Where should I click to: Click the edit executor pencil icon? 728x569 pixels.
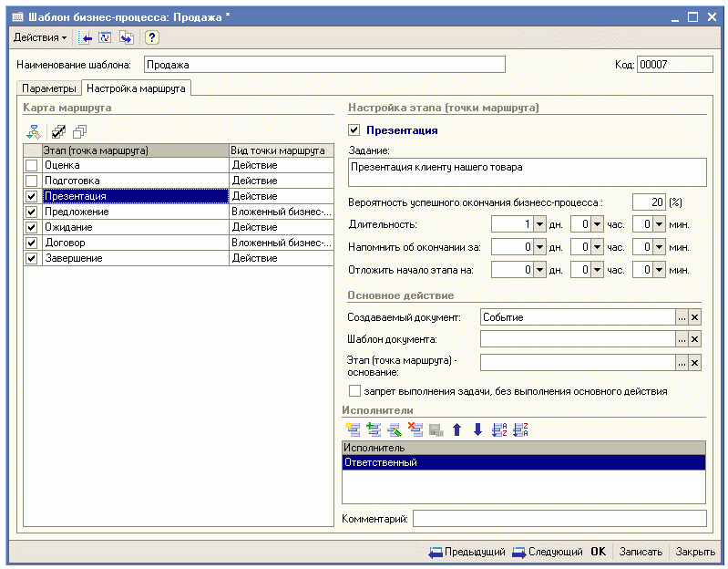pyautogui.click(x=395, y=429)
